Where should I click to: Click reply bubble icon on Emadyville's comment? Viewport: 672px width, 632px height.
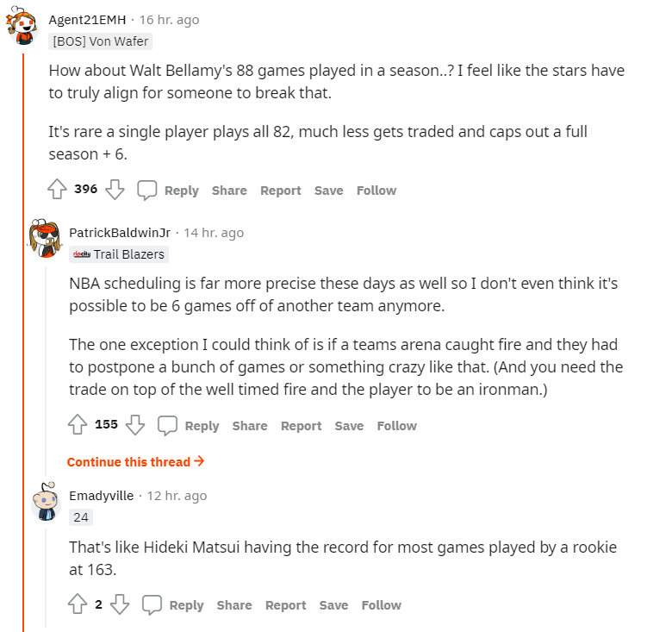[152, 604]
